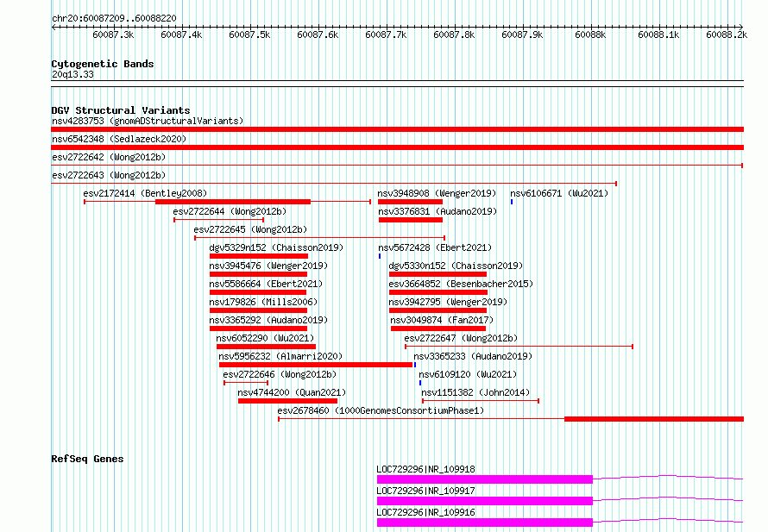
Task: Click the blue marker under nsv6106671
Action: coord(512,202)
